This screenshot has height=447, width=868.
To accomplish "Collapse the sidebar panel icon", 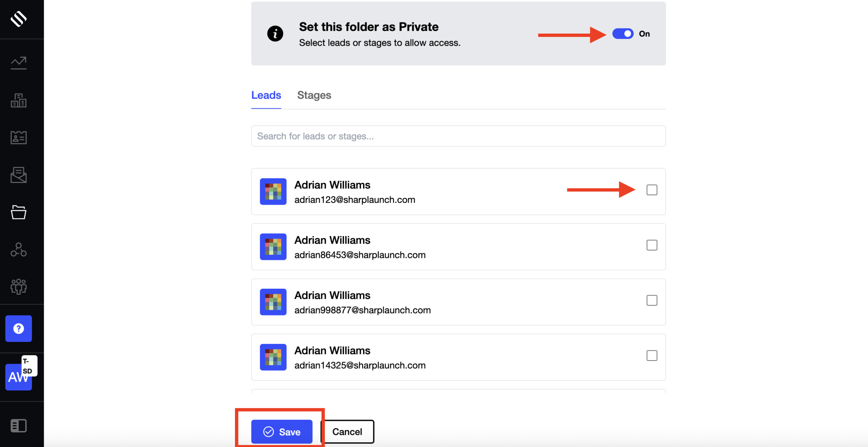I will pyautogui.click(x=19, y=426).
